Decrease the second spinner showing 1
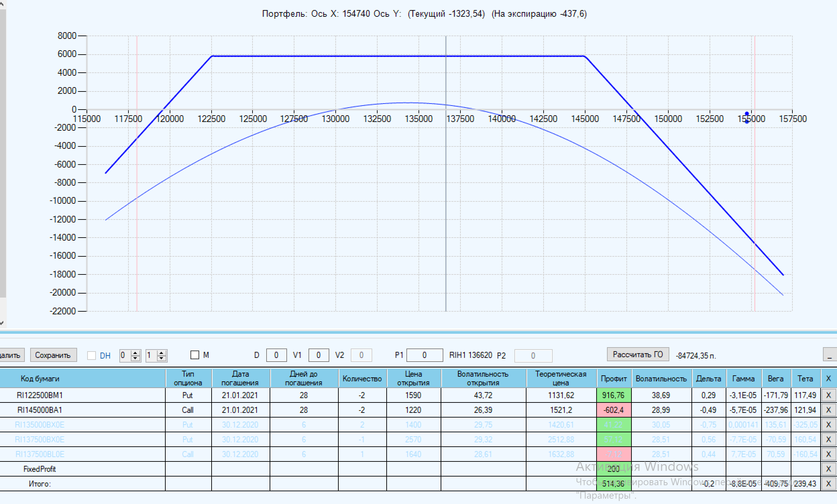The image size is (837, 504). pyautogui.click(x=162, y=358)
